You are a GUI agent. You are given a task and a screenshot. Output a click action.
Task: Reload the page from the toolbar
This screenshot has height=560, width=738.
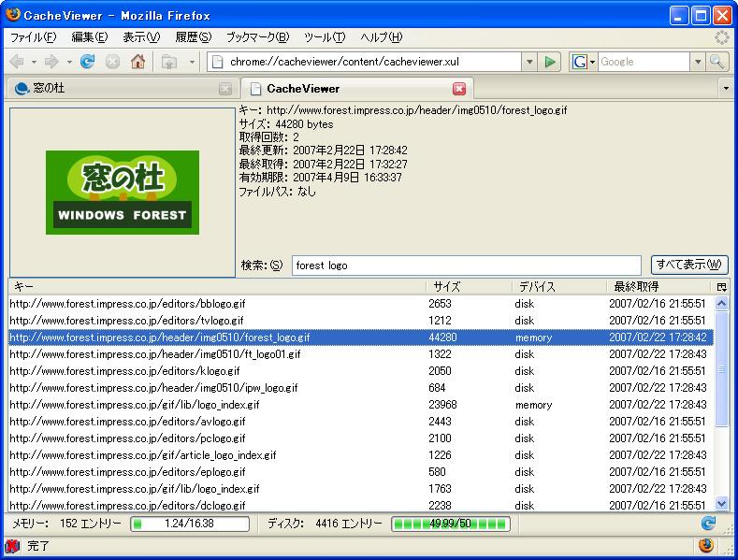click(87, 62)
